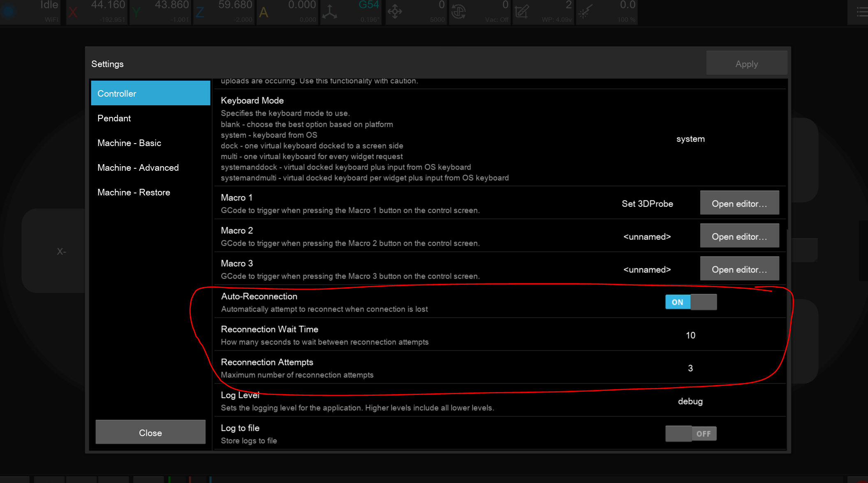Click the Apply button

click(746, 64)
